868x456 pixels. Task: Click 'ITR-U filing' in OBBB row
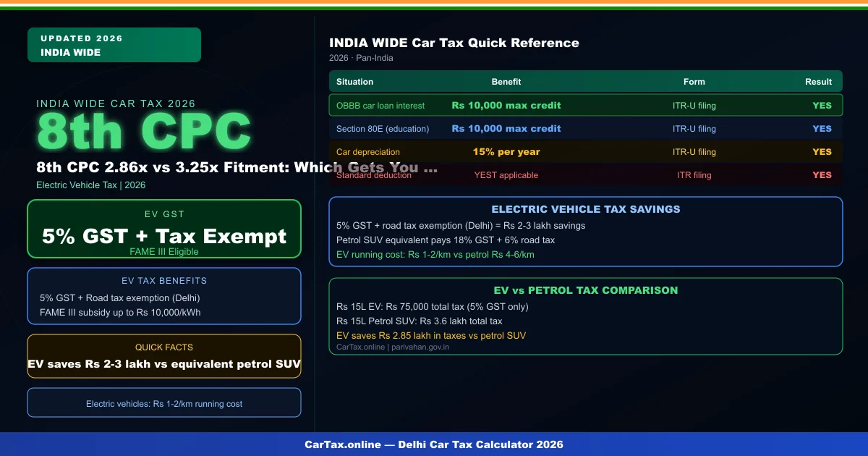(x=694, y=106)
